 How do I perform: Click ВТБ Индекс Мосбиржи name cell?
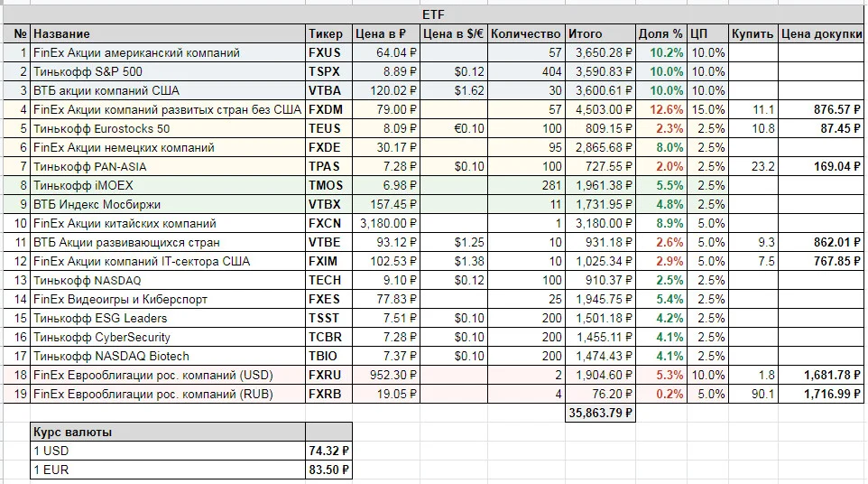click(x=168, y=204)
